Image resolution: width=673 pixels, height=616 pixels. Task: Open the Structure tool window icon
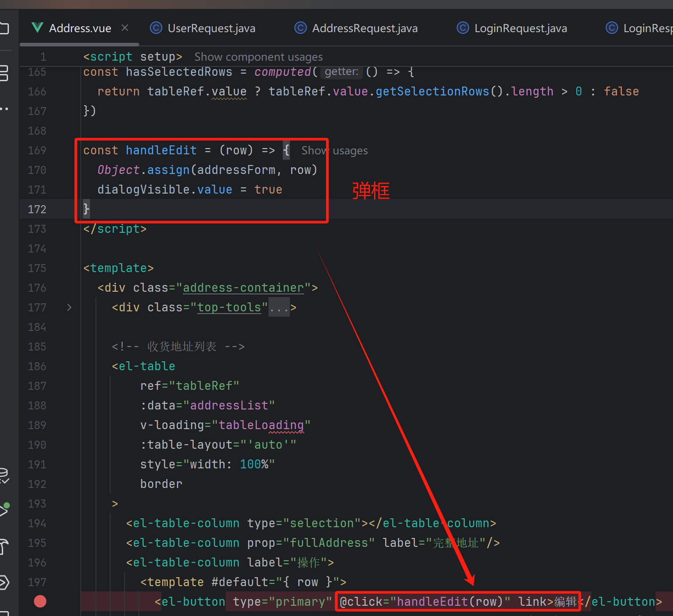coord(4,73)
